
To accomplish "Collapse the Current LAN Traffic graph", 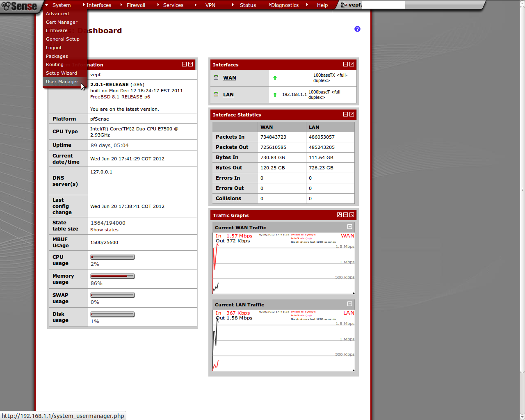I will click(x=350, y=304).
